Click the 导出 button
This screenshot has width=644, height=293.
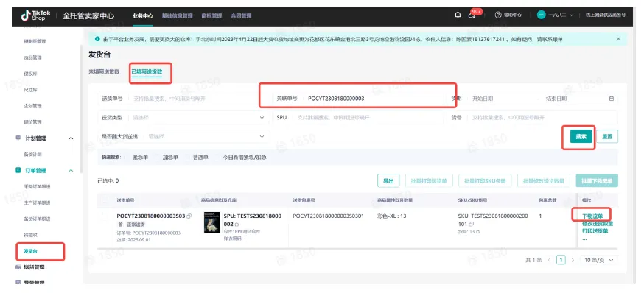tap(388, 180)
